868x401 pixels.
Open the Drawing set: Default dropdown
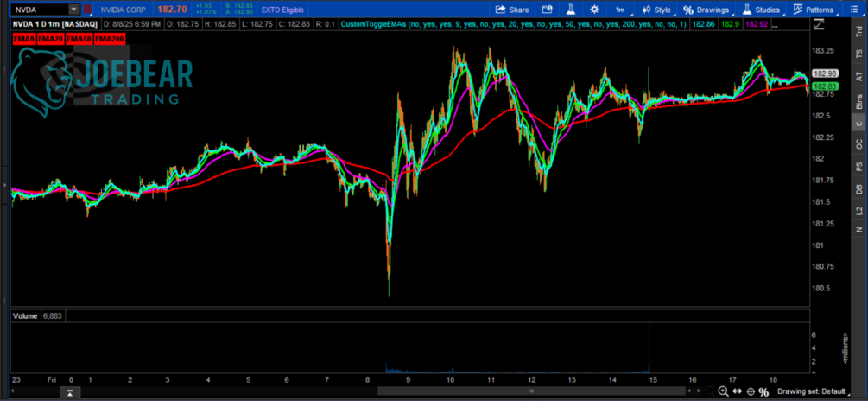[814, 392]
